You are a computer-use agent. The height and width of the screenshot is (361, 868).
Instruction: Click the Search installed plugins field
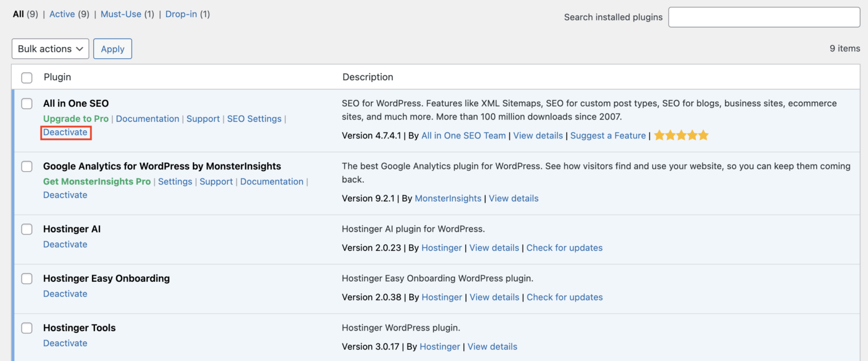[x=763, y=17]
